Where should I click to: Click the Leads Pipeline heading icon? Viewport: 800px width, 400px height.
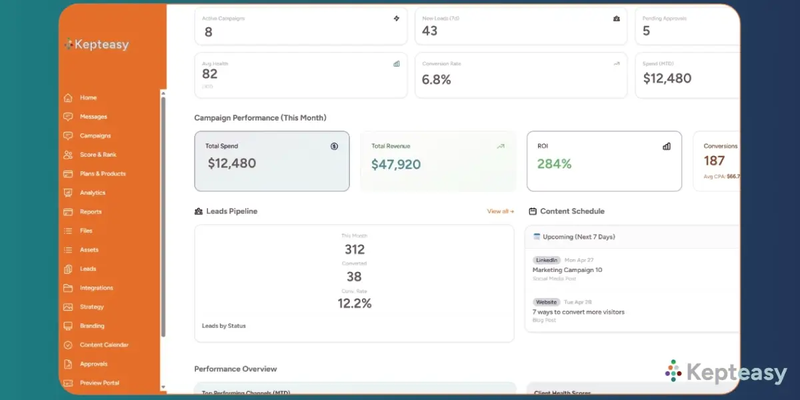click(198, 211)
